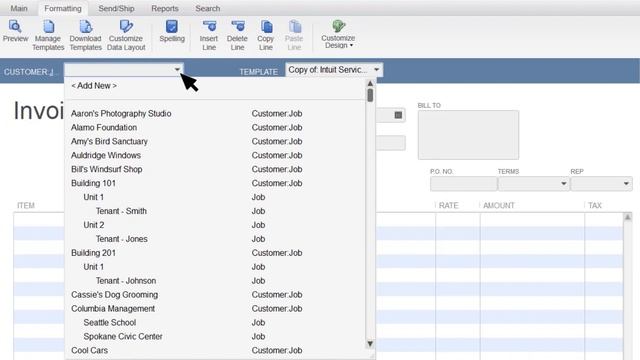Click the Tax column header

tap(595, 205)
